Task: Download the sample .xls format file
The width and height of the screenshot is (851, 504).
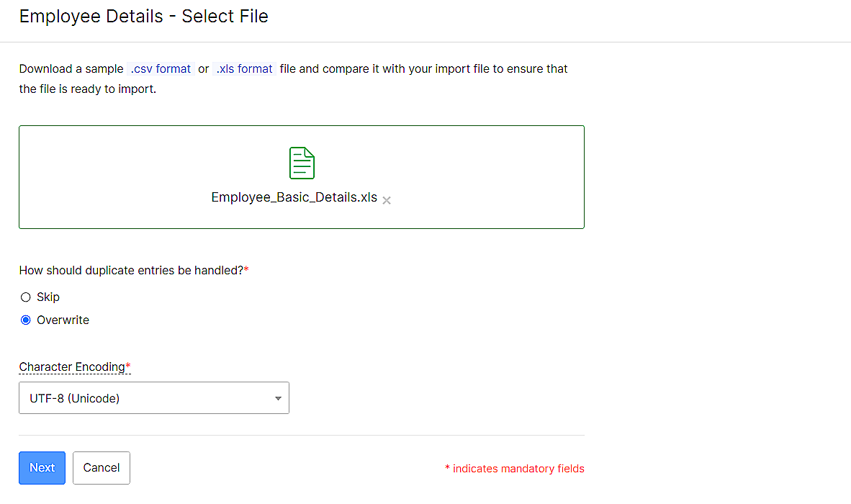Action: (x=244, y=68)
